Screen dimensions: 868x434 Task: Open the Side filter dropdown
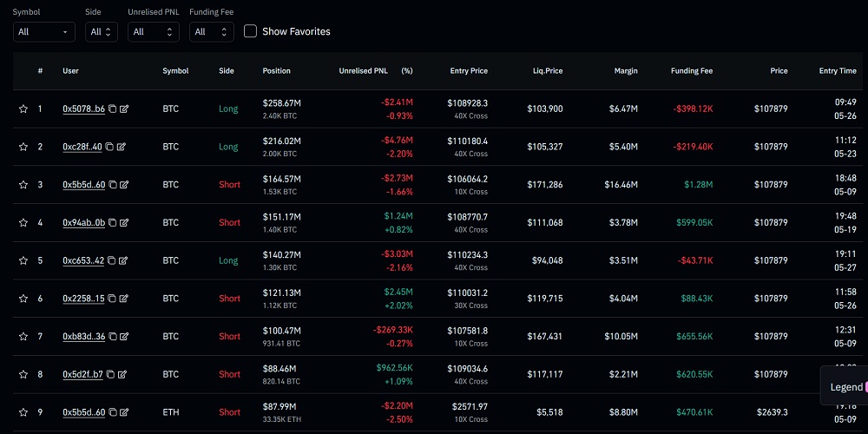tap(101, 32)
